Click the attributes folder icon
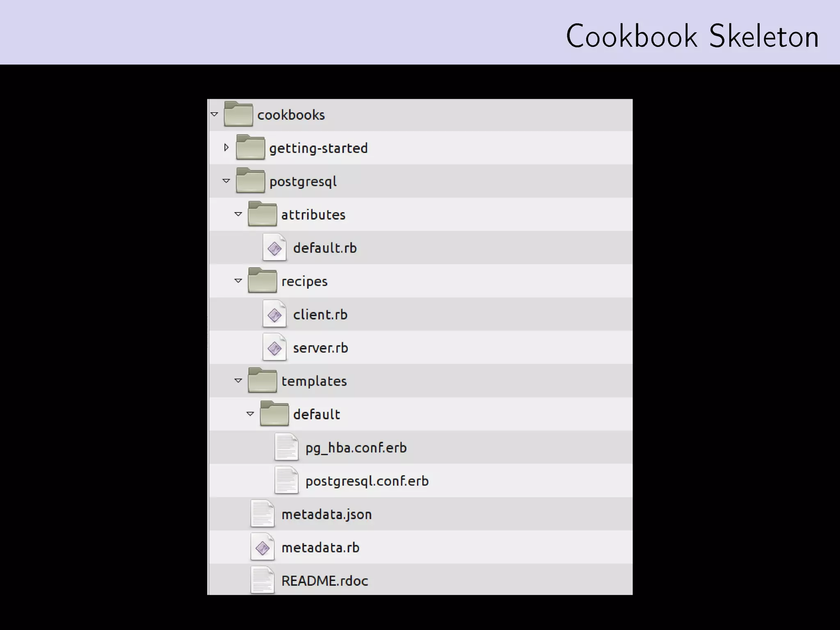840x630 pixels. coord(262,214)
